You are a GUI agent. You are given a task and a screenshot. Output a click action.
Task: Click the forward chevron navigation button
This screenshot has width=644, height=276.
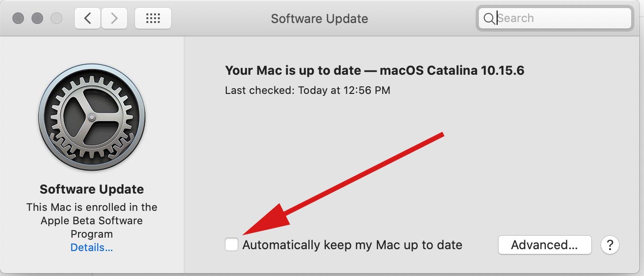pos(114,18)
